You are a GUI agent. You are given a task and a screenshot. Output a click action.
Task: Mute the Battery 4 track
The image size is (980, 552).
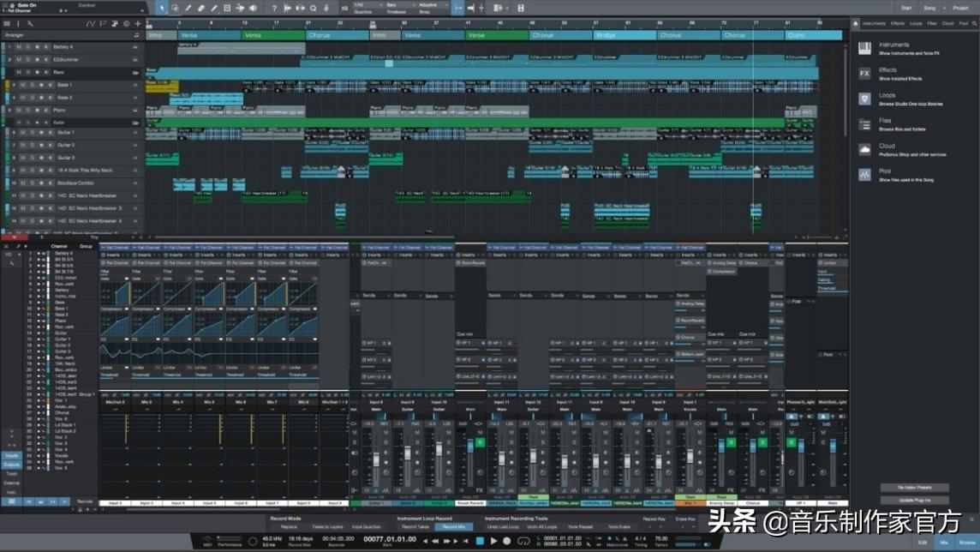coord(19,47)
